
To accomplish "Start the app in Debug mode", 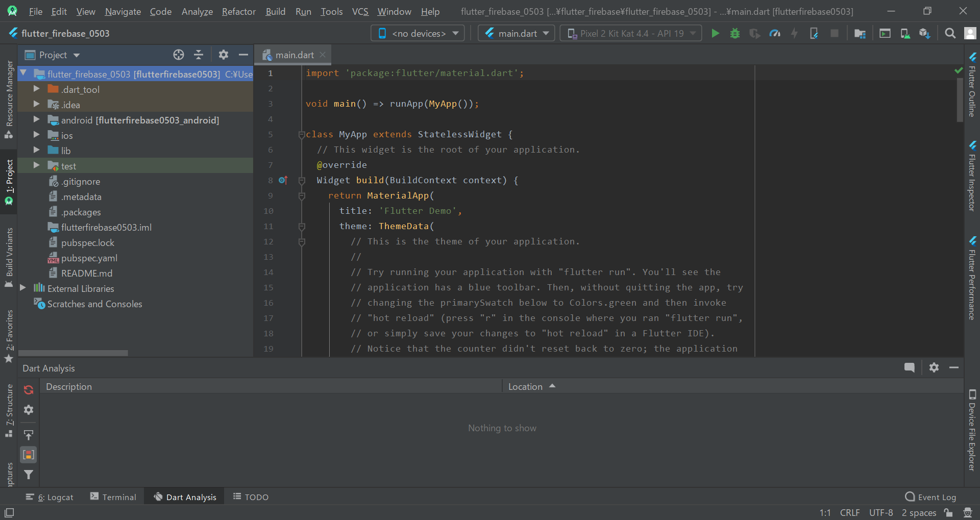I will pos(735,33).
